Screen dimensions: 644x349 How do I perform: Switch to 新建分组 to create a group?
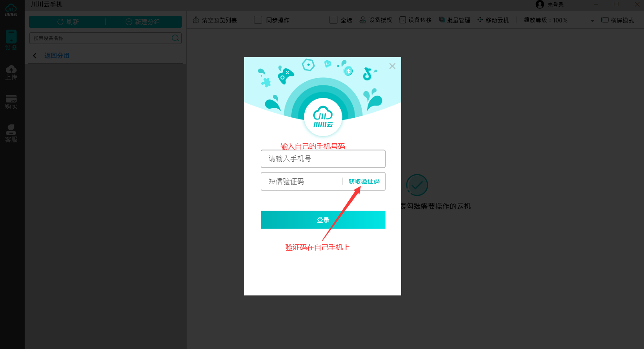(x=144, y=21)
